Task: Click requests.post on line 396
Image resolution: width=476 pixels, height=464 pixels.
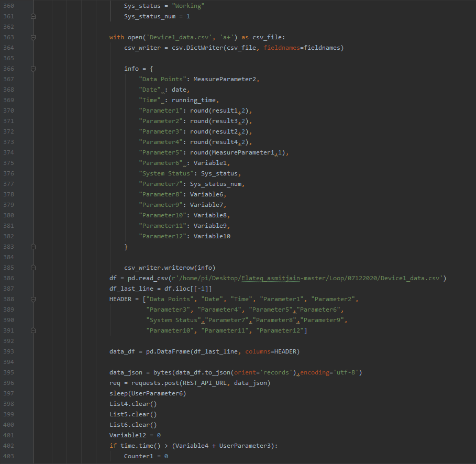Action: pyautogui.click(x=155, y=383)
